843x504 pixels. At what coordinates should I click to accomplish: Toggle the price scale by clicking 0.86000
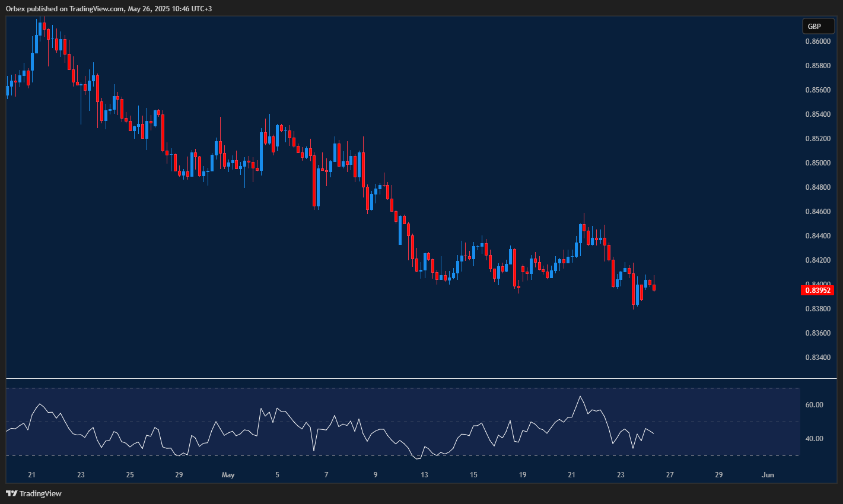(817, 41)
